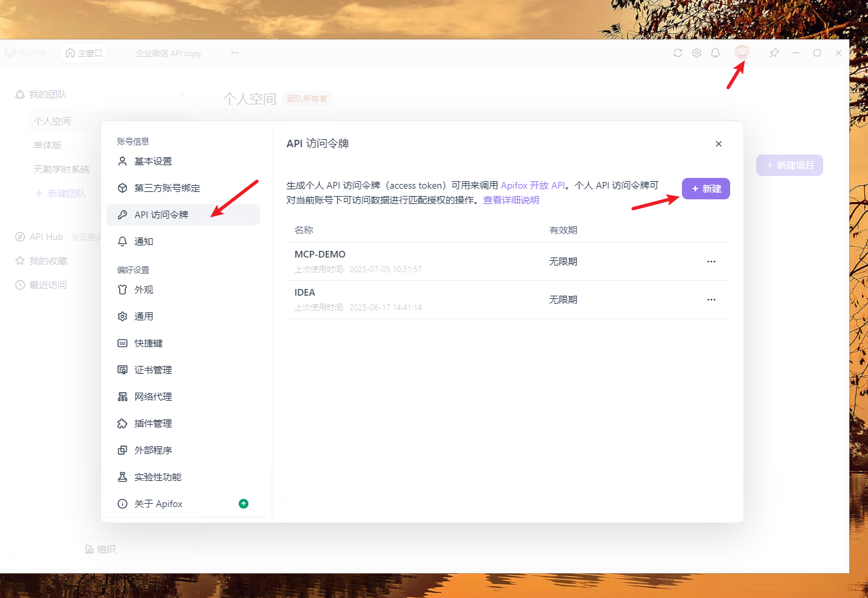
Task: Click the sync refresh icon in title bar
Action: [678, 53]
